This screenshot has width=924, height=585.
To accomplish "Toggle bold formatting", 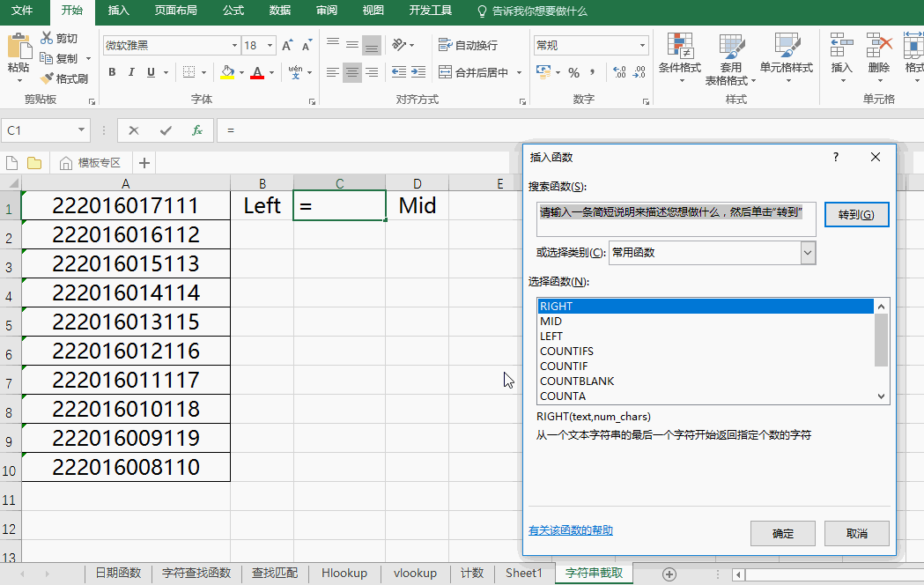I will tap(112, 72).
